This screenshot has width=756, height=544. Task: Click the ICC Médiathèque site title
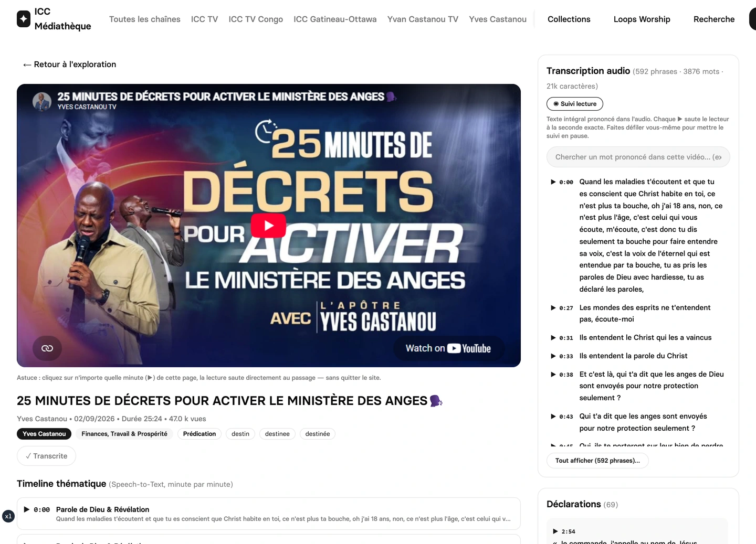[x=63, y=19]
